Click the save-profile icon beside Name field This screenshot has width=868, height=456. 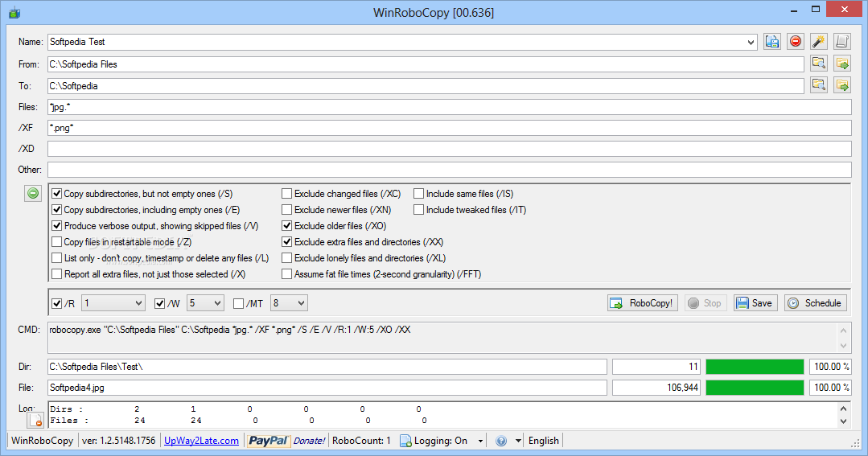click(x=772, y=42)
